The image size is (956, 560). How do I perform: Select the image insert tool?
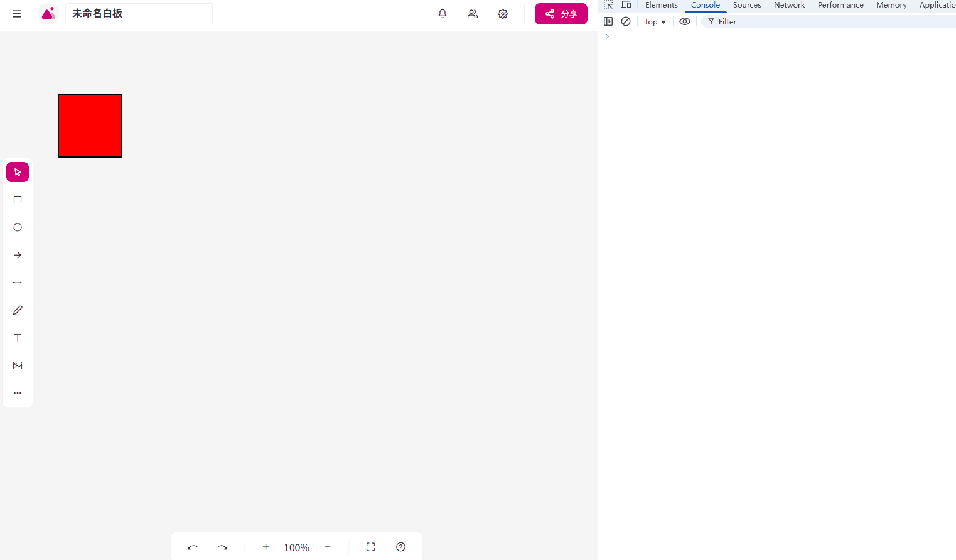coord(18,365)
